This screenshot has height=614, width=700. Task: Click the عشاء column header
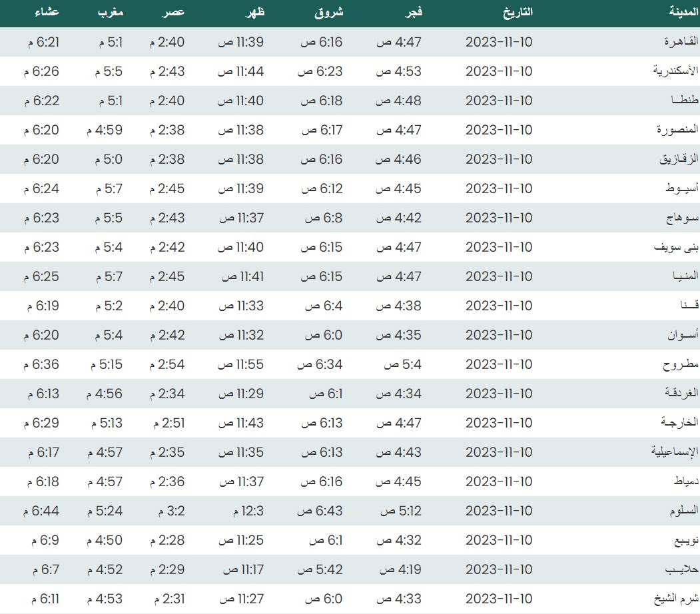pyautogui.click(x=46, y=13)
